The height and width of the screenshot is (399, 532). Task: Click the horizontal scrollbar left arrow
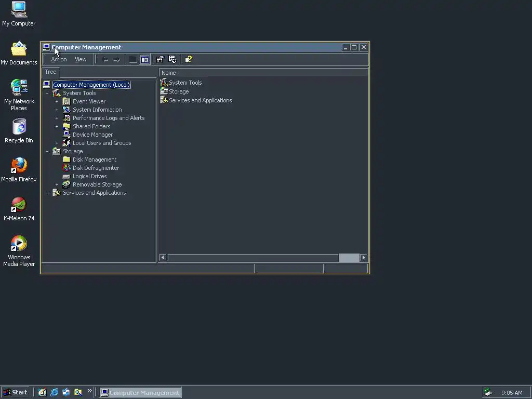pyautogui.click(x=163, y=258)
